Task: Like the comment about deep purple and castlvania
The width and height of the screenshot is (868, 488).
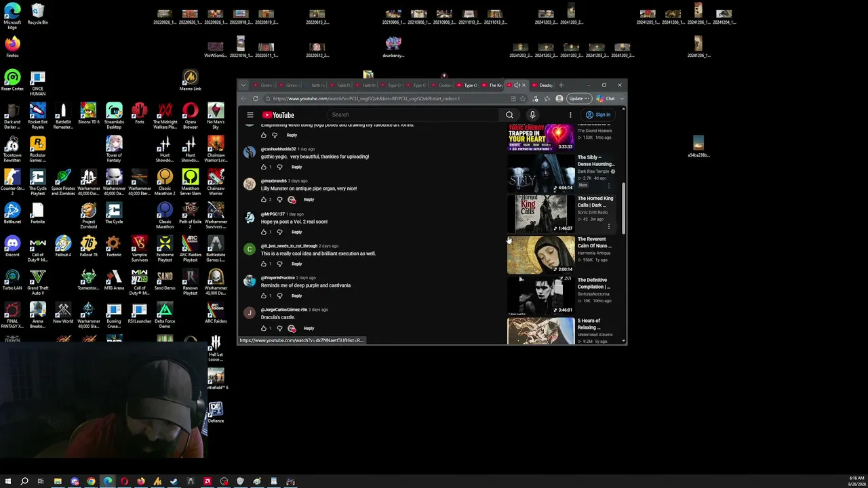Action: pos(264,296)
